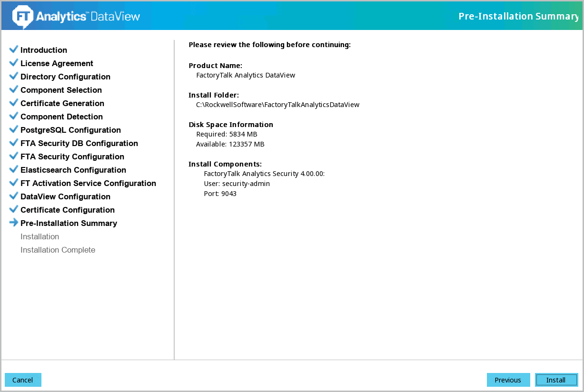Click the FT Analytics logo icon

click(x=22, y=16)
